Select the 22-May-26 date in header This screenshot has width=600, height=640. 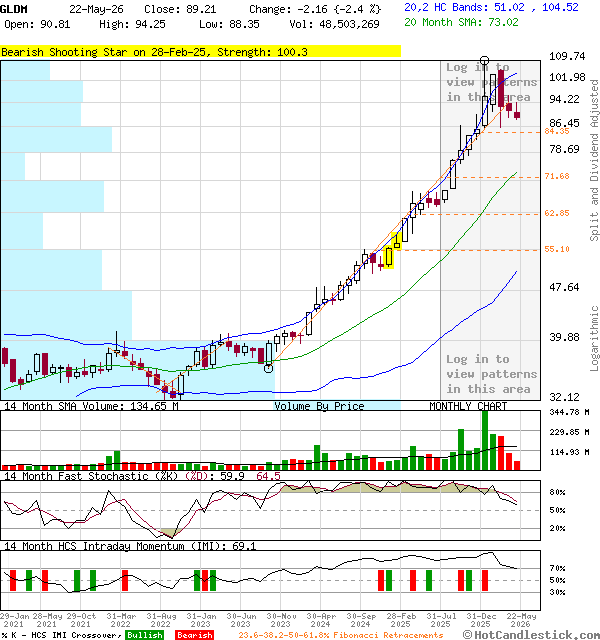(96, 9)
